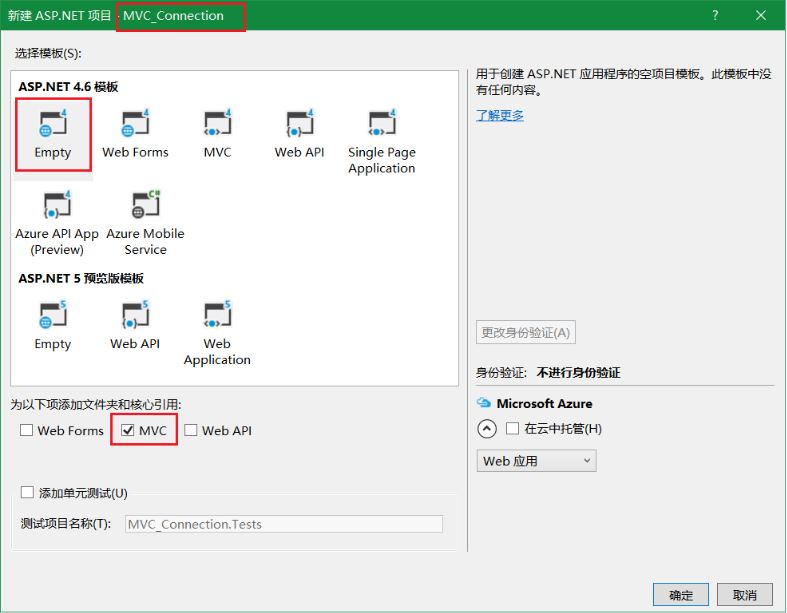Click the 确定 button
Image resolution: width=787 pixels, height=613 pixels.
(680, 595)
